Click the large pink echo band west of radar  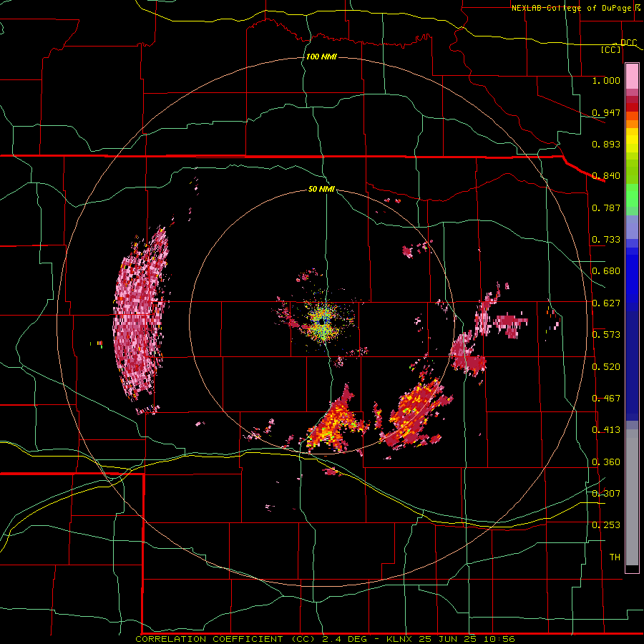tap(140, 315)
